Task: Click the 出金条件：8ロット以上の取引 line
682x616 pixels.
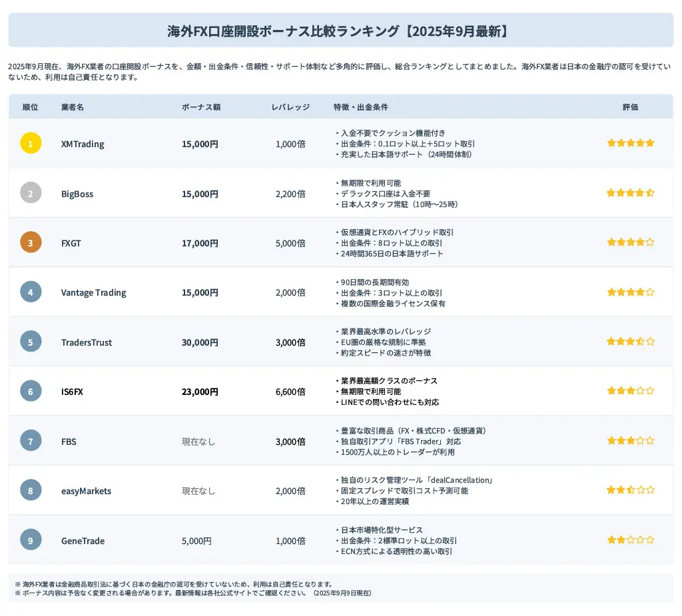Action: click(389, 243)
